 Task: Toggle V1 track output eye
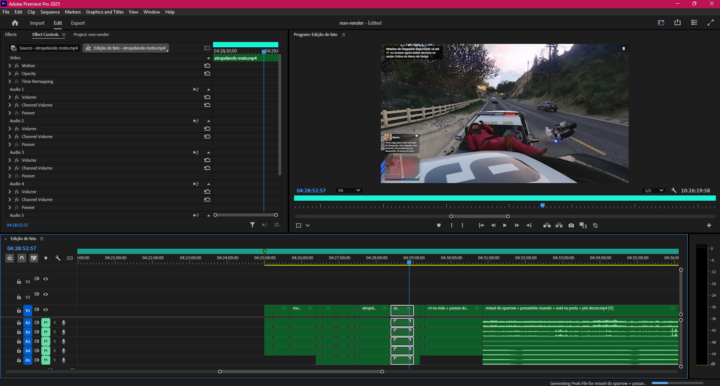[45, 310]
